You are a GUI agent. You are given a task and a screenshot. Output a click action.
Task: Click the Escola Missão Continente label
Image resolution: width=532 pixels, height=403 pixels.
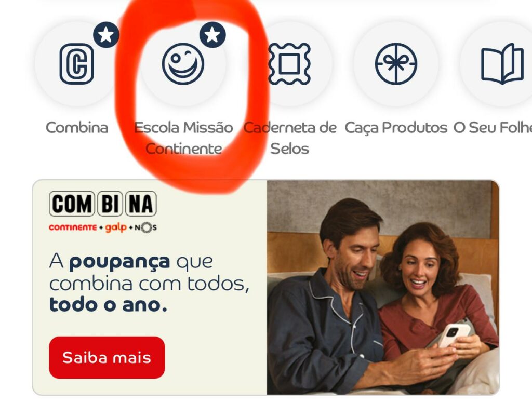183,138
